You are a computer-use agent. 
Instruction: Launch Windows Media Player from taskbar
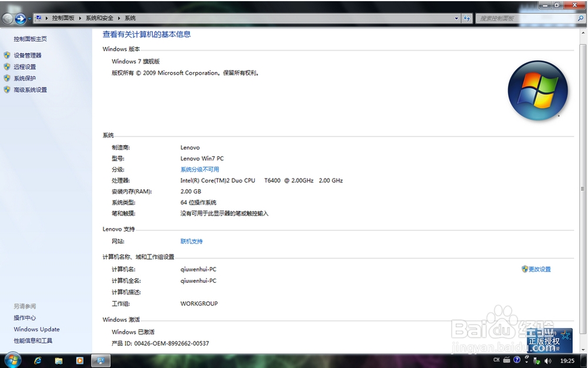pos(79,360)
